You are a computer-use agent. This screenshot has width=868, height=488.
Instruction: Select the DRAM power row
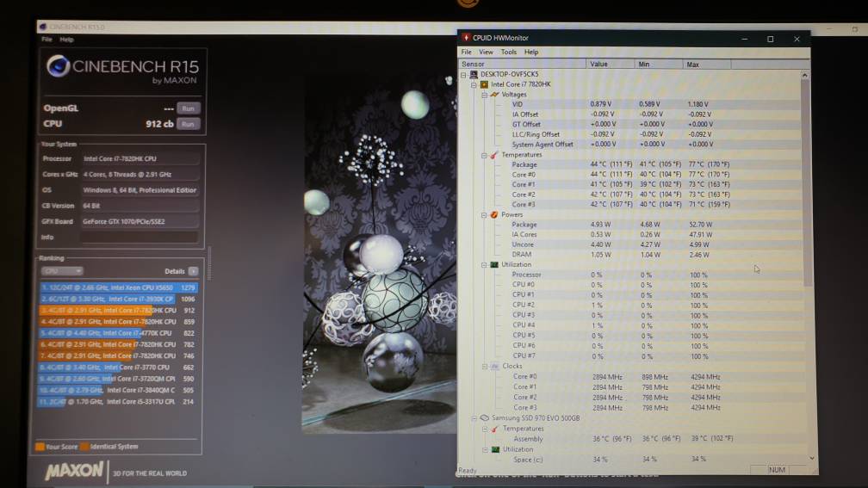coord(629,255)
